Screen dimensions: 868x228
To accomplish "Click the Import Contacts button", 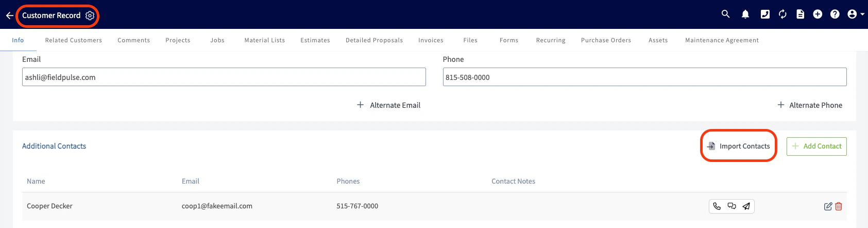I will pos(739,146).
